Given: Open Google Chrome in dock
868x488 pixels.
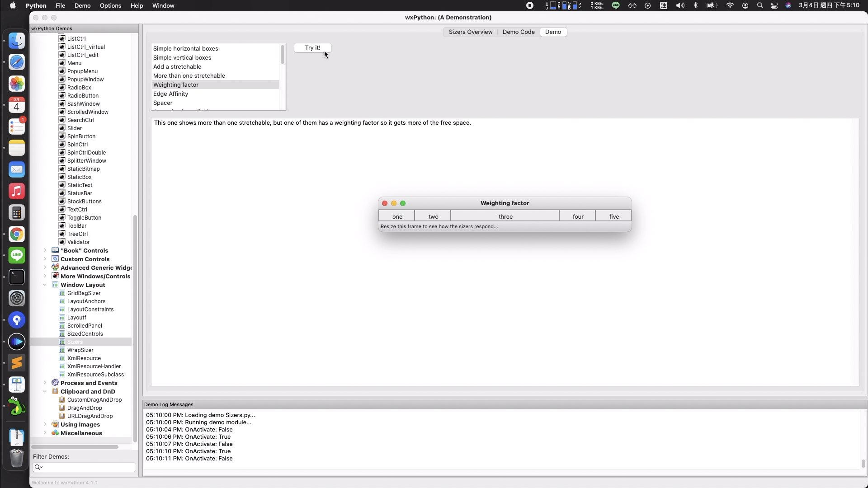Looking at the screenshot, I should (17, 234).
